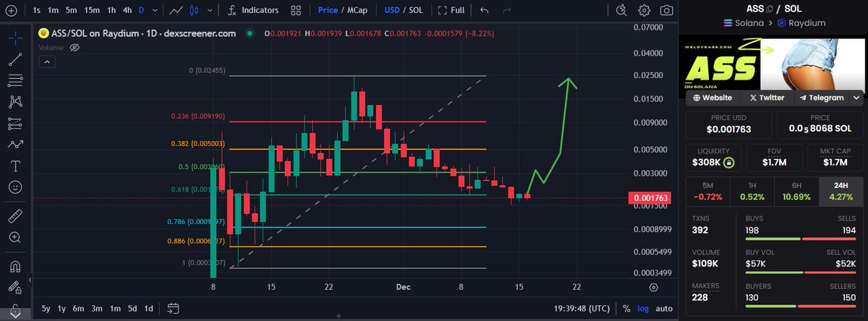The height and width of the screenshot is (321, 868).
Task: Click the add symbol plus icon
Action: [11, 11]
